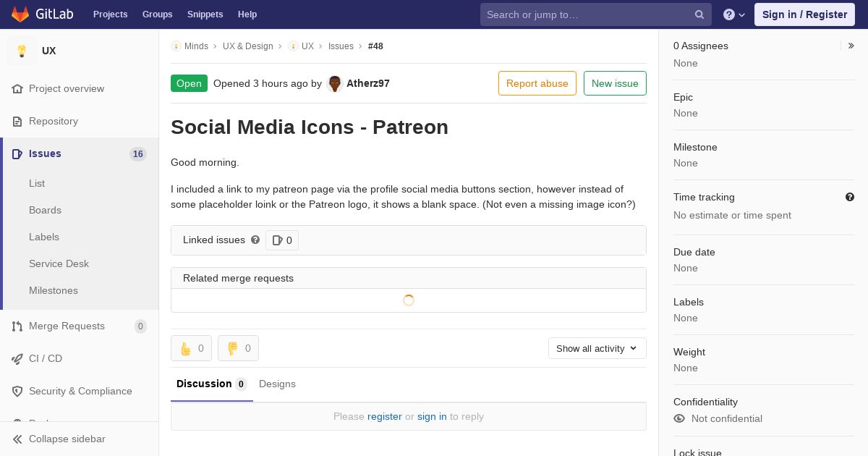This screenshot has width=868, height=456.
Task: Click the Minds breadcrumb avatar icon
Action: (176, 46)
